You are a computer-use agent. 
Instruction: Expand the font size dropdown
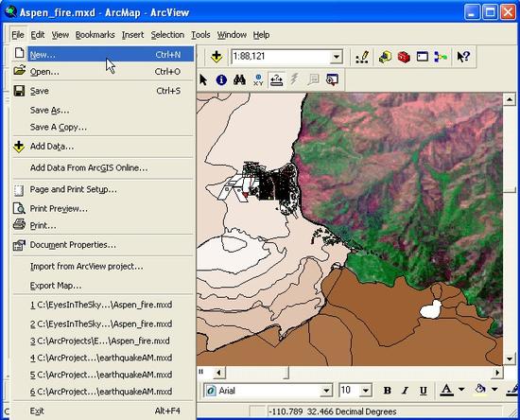click(366, 391)
